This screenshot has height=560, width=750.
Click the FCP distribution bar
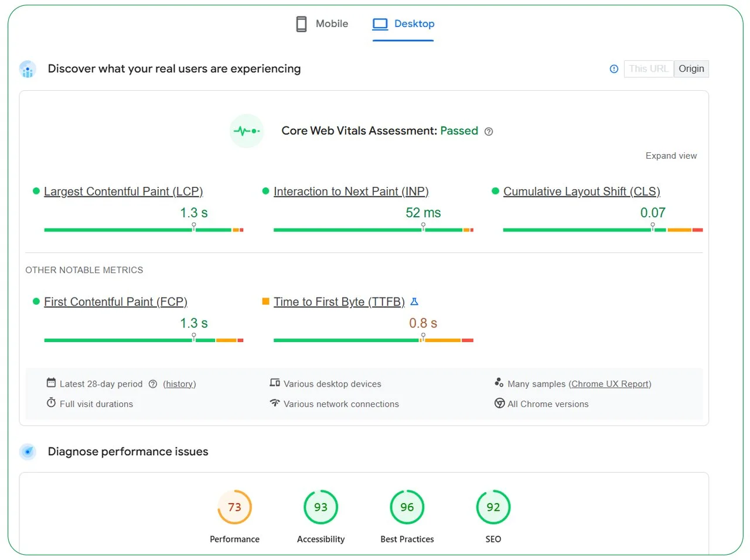point(144,340)
